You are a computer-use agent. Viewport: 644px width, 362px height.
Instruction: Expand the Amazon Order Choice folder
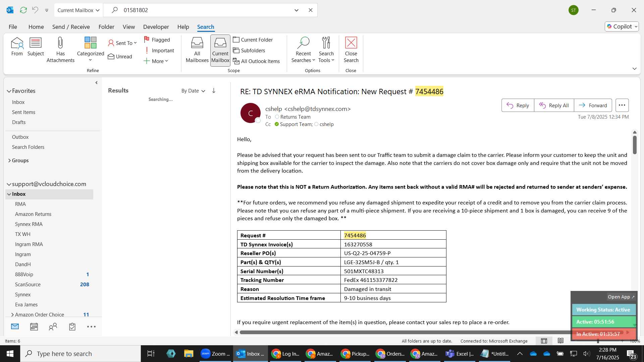tap(12, 315)
